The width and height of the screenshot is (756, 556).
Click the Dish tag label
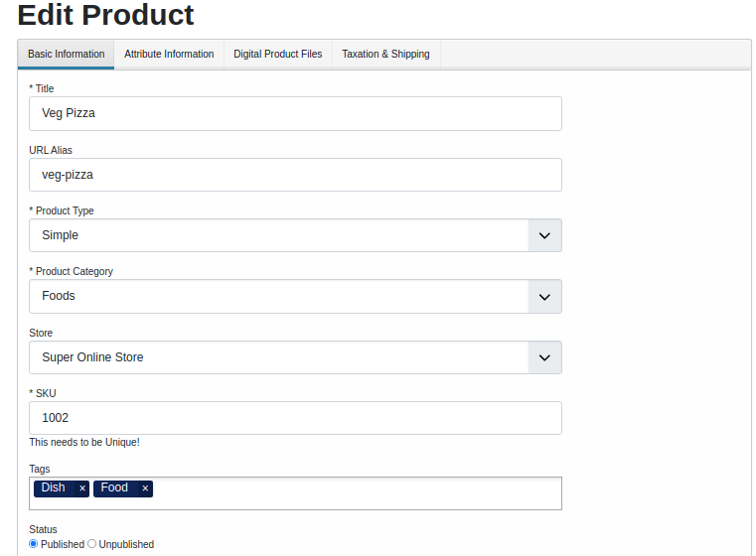click(x=54, y=488)
